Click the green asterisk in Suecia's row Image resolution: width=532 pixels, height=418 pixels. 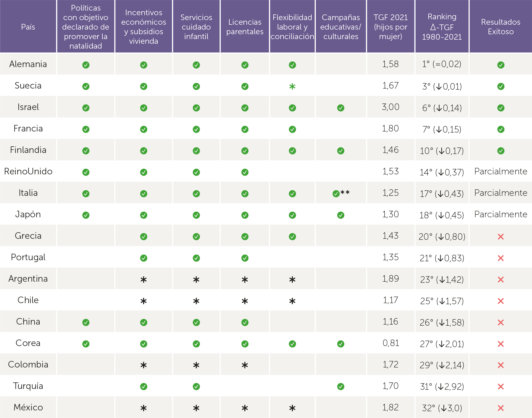click(292, 87)
